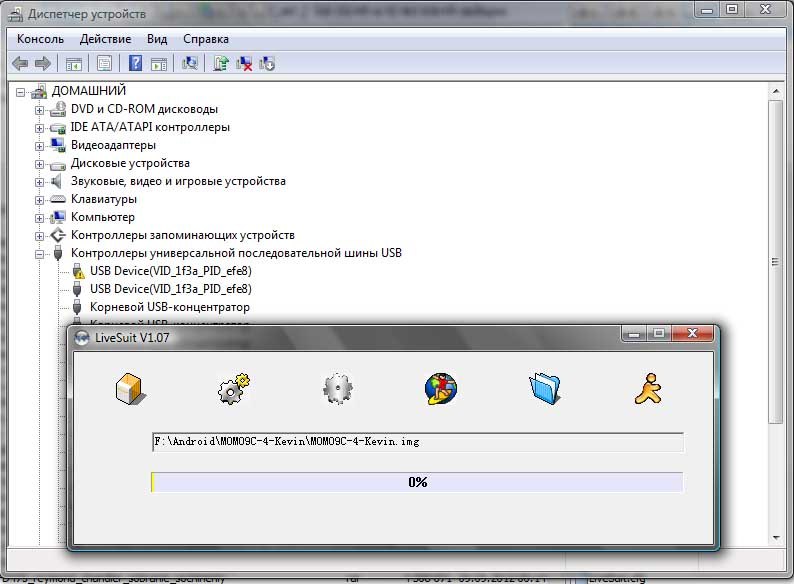This screenshot has width=794, height=584.
Task: Open the Вид menu
Action: (x=157, y=39)
